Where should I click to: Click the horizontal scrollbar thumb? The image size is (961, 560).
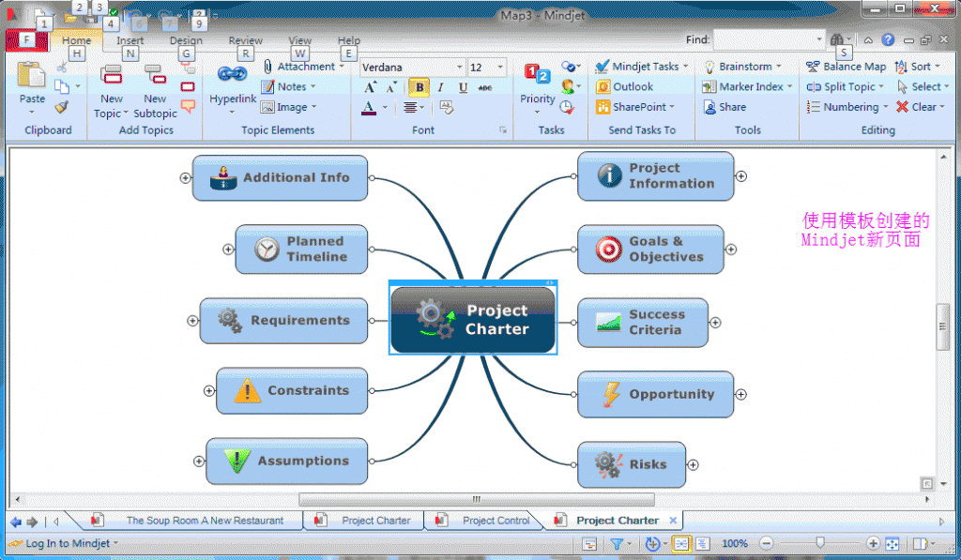point(476,499)
